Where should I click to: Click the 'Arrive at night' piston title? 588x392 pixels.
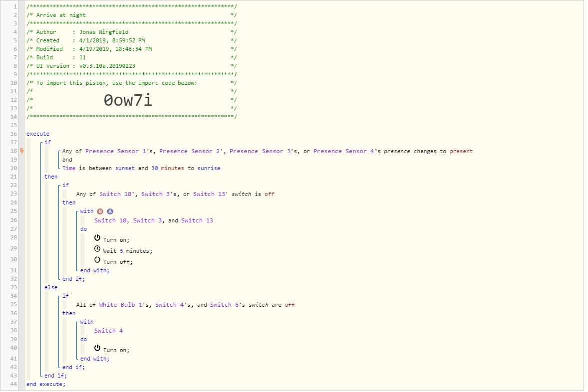click(x=61, y=15)
